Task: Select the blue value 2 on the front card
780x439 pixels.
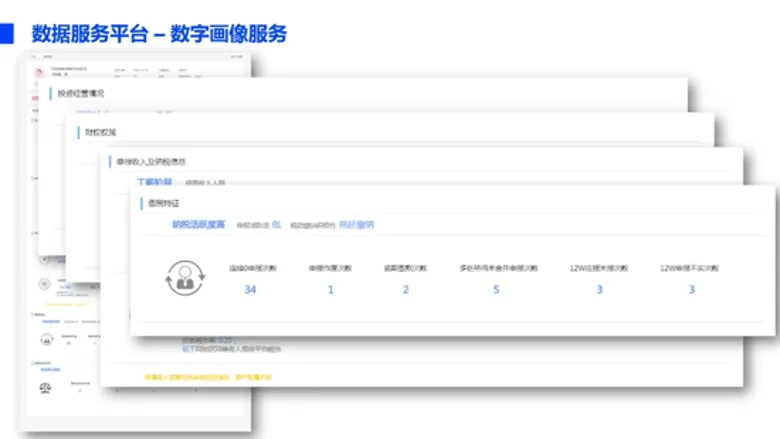Action: click(x=405, y=290)
